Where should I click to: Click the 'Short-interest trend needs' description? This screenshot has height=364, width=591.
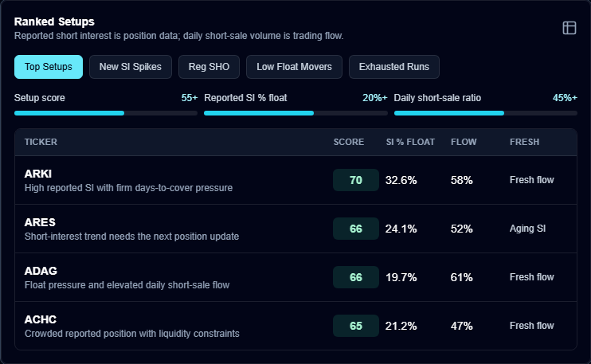point(132,237)
